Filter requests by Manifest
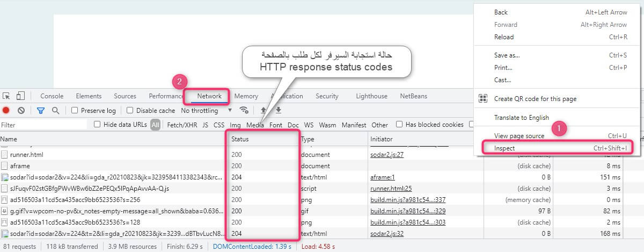 pos(354,125)
